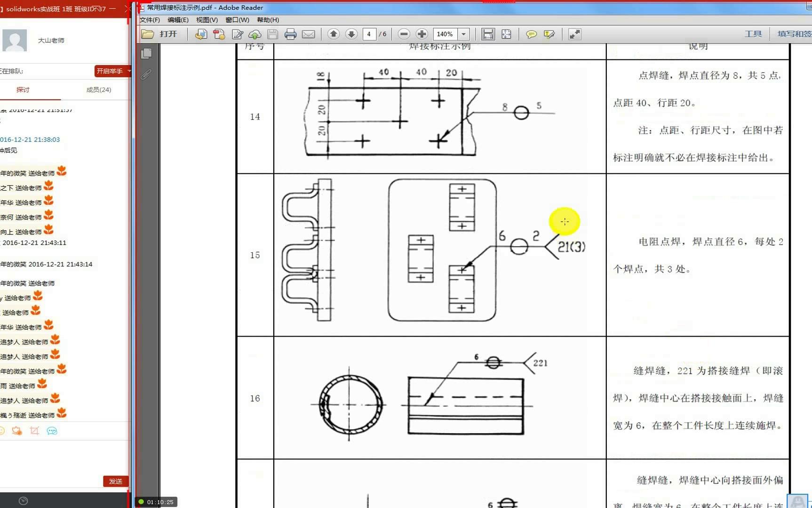812x508 pixels.
Task: Click the sign document pen icon
Action: tap(237, 34)
